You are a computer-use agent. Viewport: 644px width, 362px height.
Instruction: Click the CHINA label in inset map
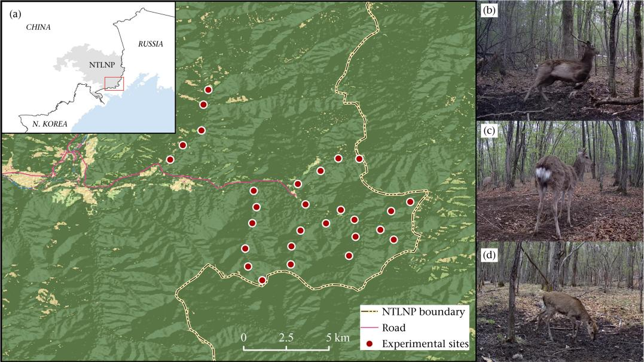point(38,27)
